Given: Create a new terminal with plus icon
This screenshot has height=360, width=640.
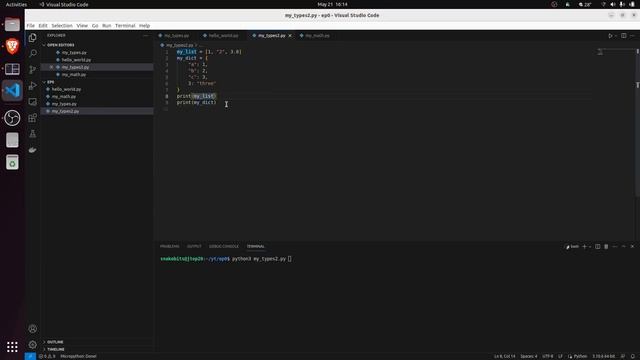Looking at the screenshot, I should tap(584, 247).
